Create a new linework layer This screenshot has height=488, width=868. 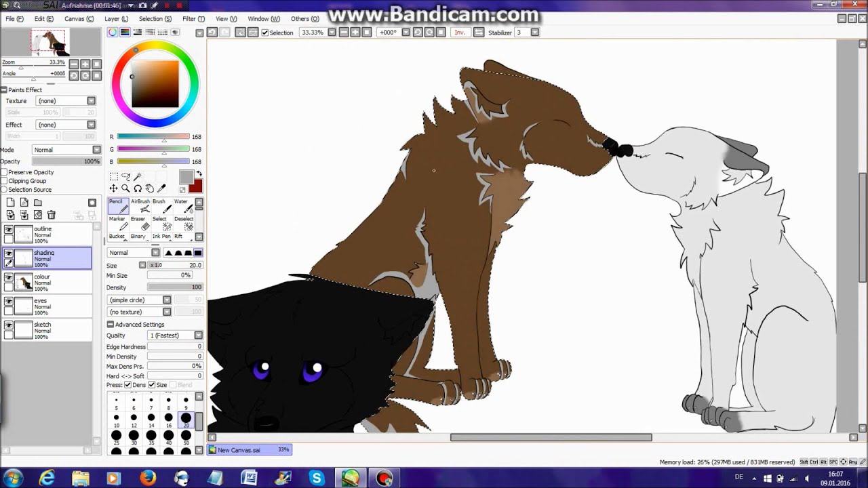point(24,203)
